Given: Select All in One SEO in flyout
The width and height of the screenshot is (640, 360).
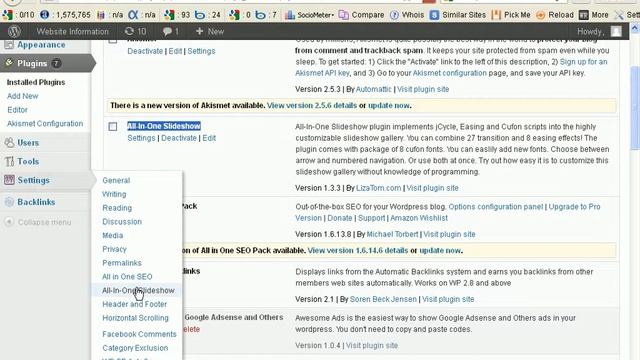Looking at the screenshot, I should pyautogui.click(x=127, y=277).
